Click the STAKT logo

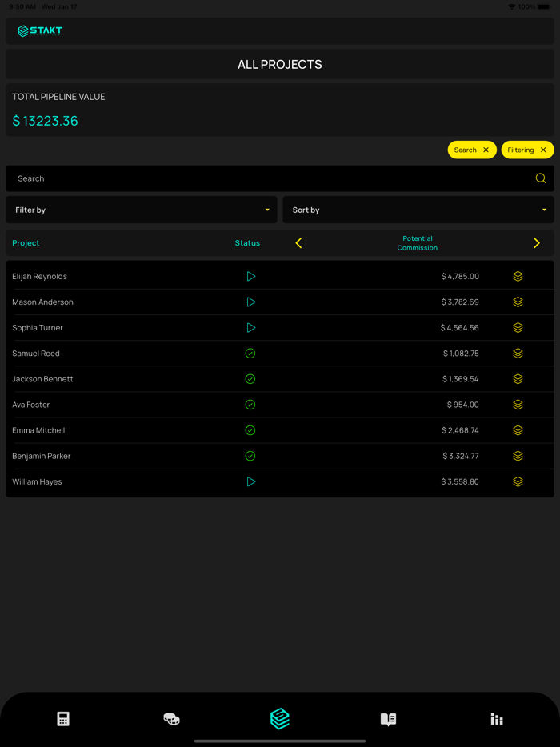coord(40,31)
